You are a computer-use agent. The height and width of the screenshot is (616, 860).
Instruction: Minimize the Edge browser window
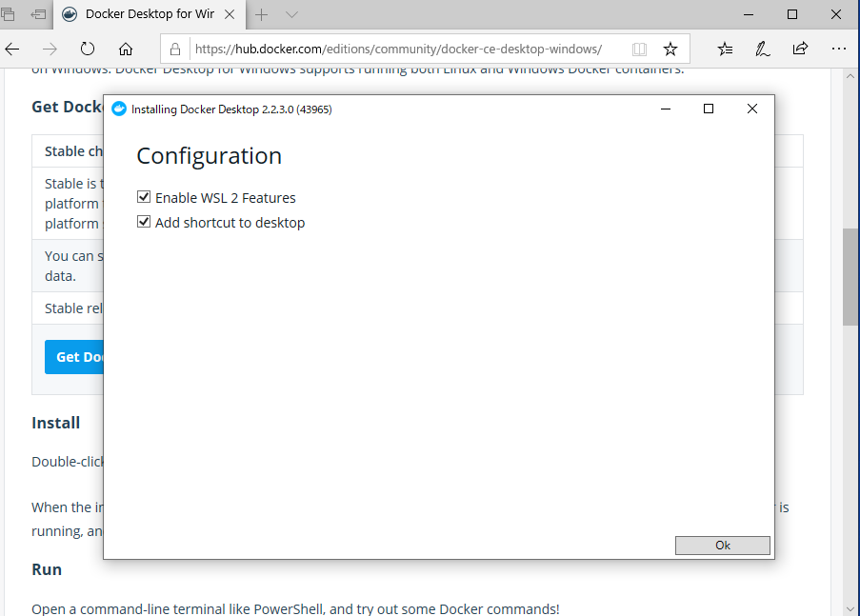tap(749, 14)
